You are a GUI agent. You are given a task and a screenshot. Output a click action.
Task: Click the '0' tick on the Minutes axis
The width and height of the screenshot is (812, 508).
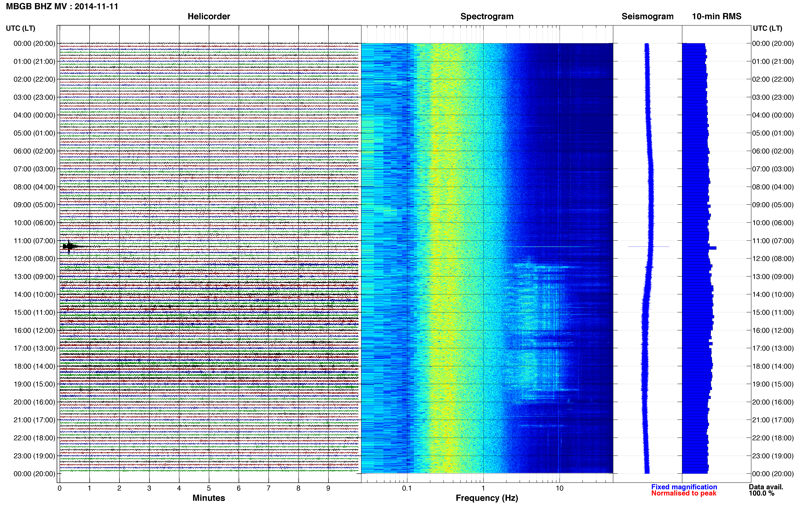point(59,488)
